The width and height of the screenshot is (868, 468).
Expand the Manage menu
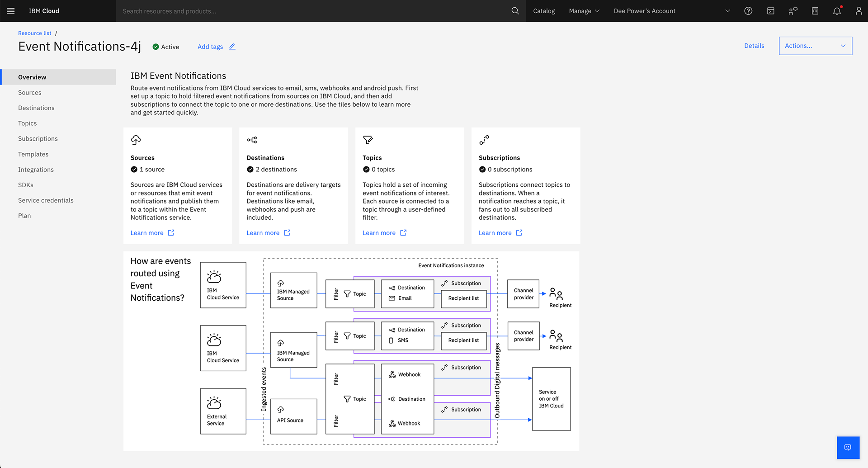[x=584, y=11]
